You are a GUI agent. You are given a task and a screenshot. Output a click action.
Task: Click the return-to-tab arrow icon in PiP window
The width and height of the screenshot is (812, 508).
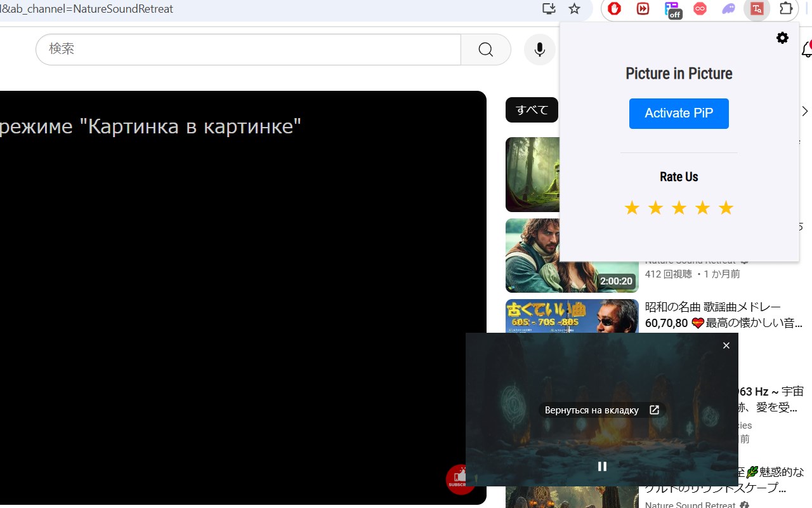click(654, 410)
